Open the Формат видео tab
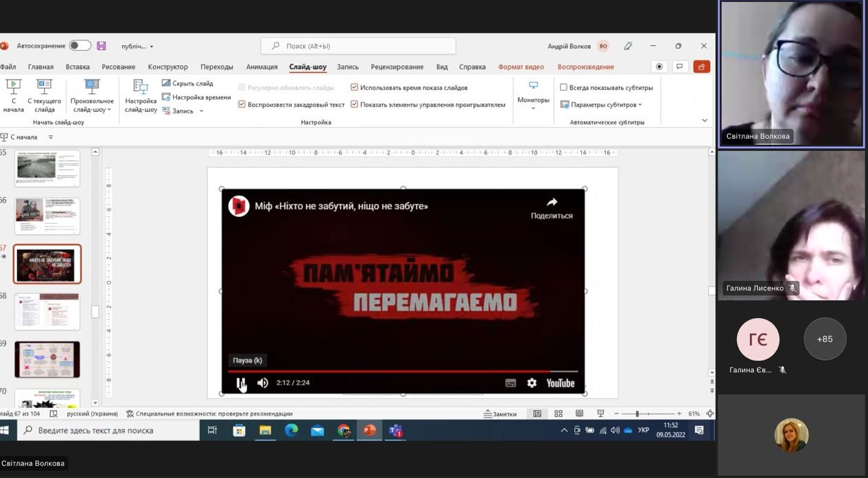This screenshot has height=478, width=868. click(x=521, y=67)
